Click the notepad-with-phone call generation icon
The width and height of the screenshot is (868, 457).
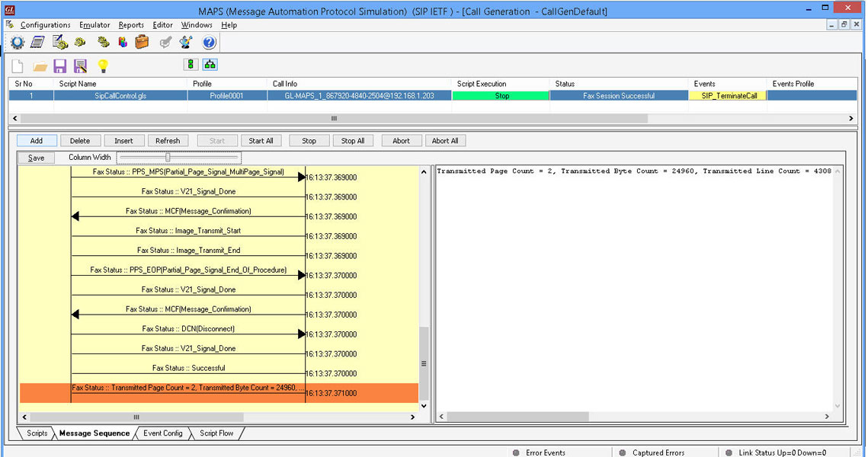coord(59,42)
